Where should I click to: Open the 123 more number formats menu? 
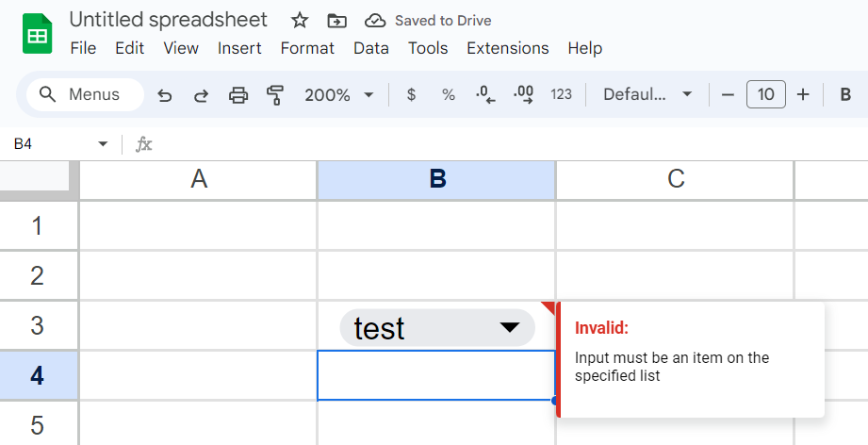[x=561, y=94]
